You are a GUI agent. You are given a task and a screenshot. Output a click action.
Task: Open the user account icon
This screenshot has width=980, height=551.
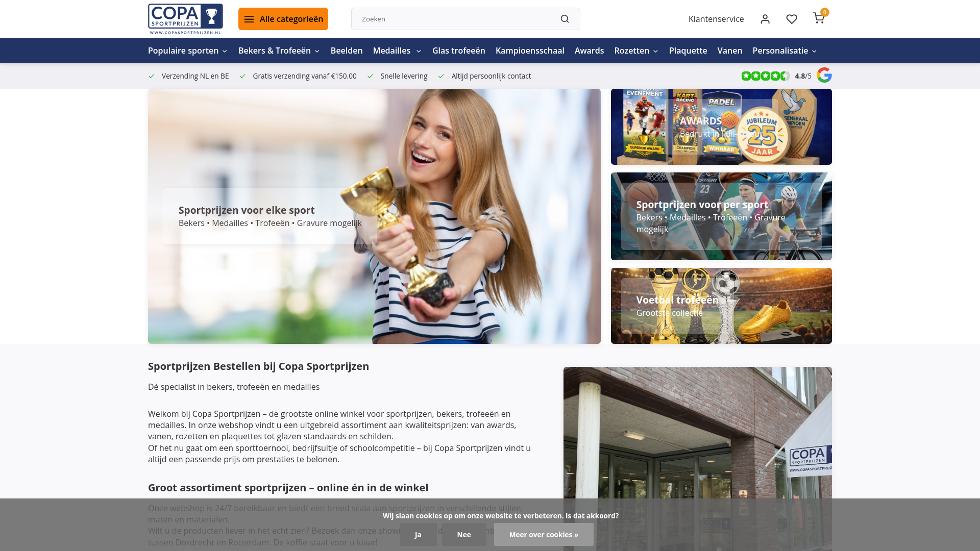(x=765, y=19)
